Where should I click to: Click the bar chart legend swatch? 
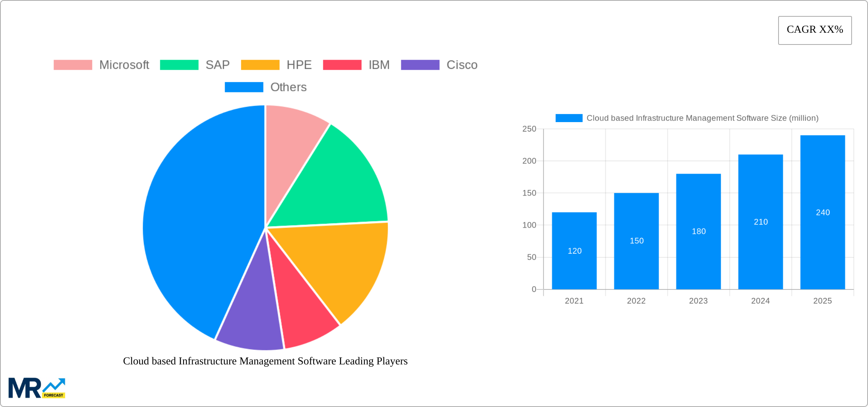pos(568,118)
